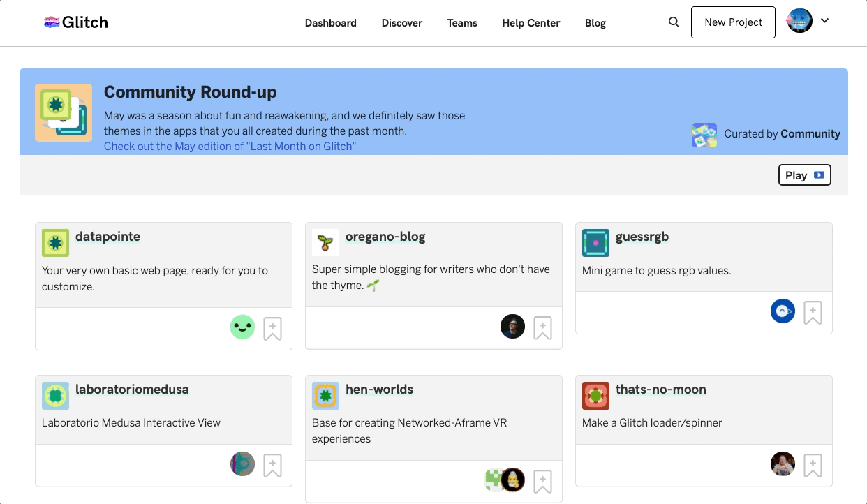Viewport: 867px width, 504px height.
Task: Click the guessrgb project icon
Action: (x=595, y=243)
